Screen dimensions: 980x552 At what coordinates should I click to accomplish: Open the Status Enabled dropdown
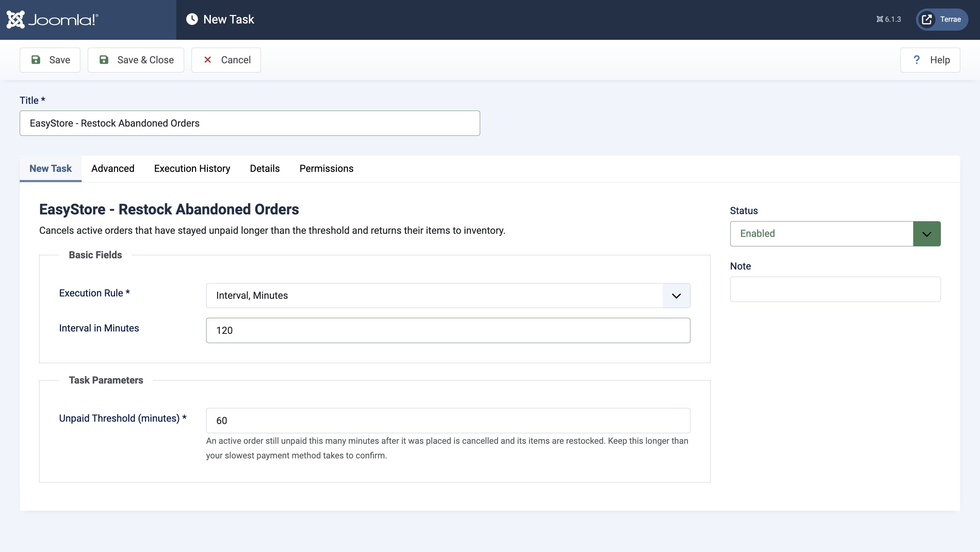tap(835, 233)
